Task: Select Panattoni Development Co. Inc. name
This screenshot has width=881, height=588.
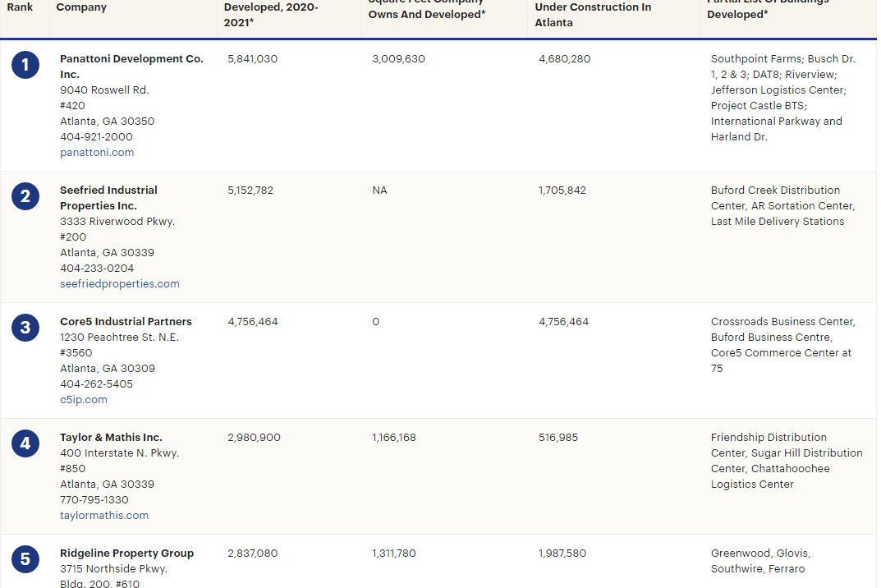Action: coord(131,67)
